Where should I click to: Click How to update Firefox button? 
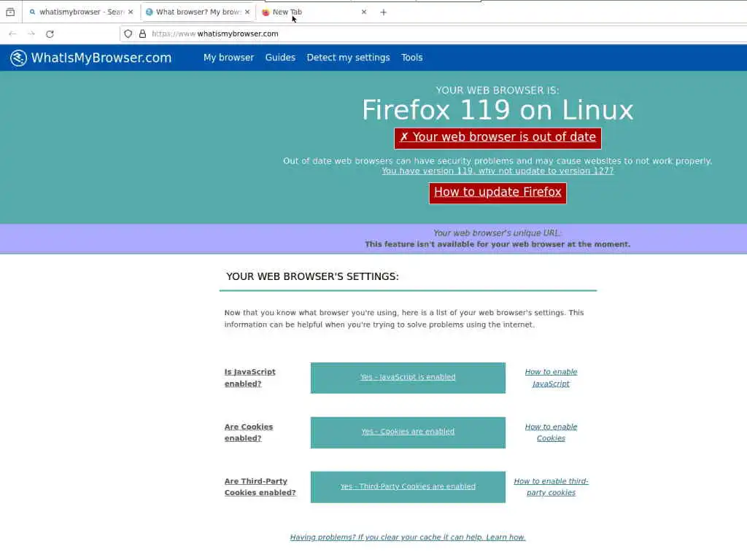click(498, 192)
